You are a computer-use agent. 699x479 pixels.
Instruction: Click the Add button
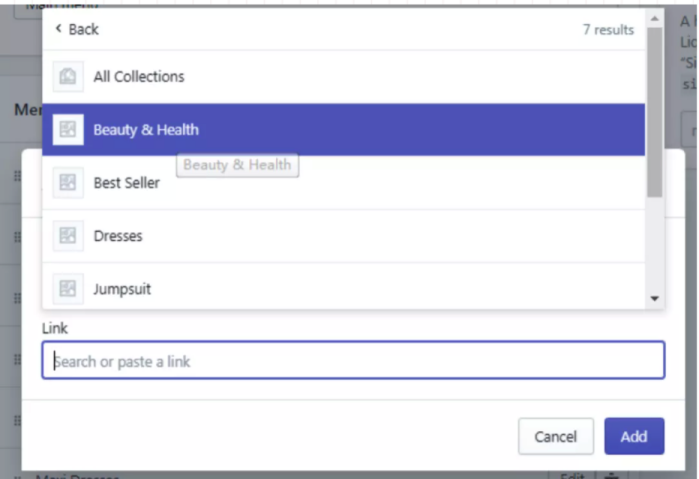point(633,436)
